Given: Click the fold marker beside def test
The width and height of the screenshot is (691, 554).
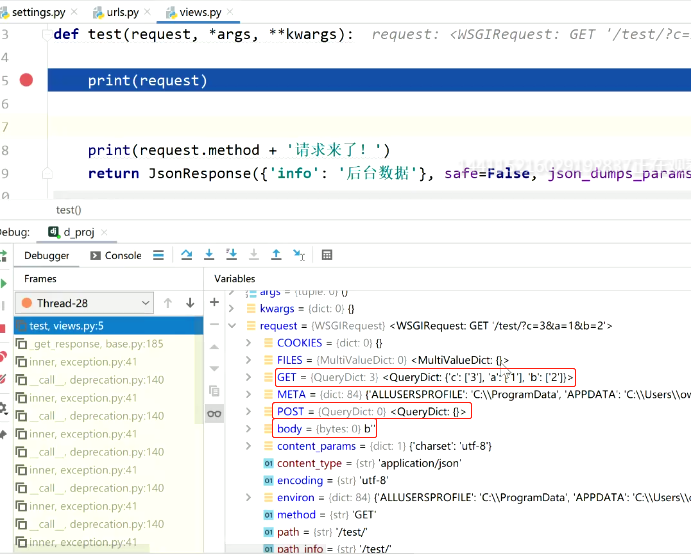Looking at the screenshot, I should pyautogui.click(x=46, y=34).
